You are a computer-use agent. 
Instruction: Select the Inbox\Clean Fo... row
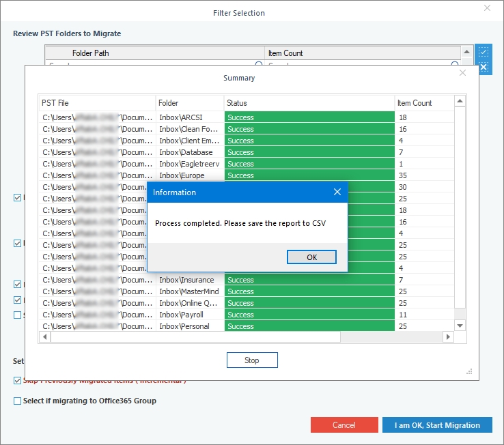coord(247,129)
